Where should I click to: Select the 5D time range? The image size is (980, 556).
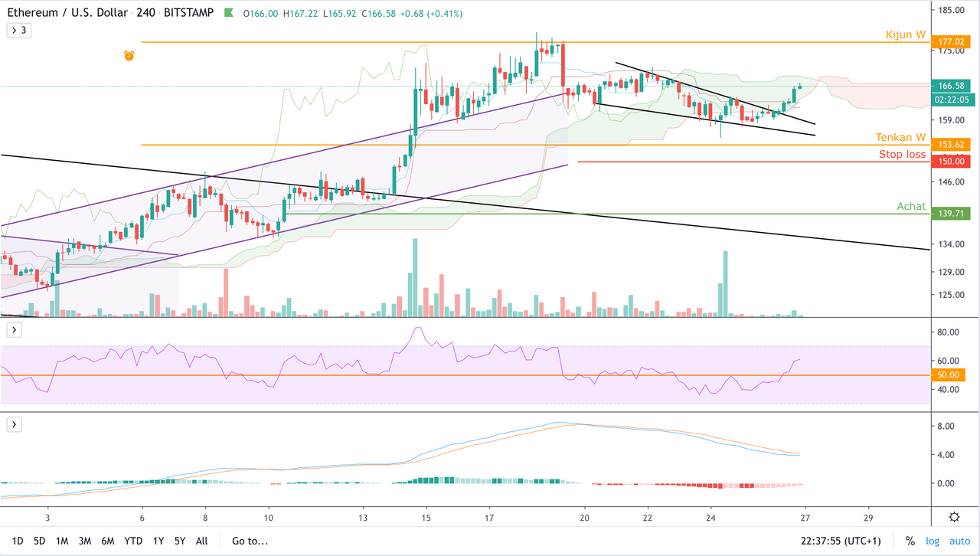(x=40, y=541)
